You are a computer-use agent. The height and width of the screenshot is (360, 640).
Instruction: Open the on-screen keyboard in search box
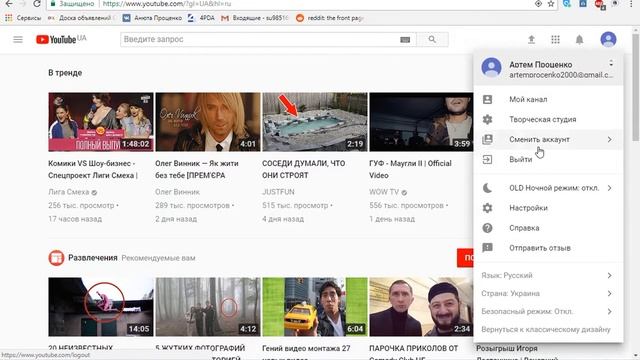pyautogui.click(x=405, y=40)
